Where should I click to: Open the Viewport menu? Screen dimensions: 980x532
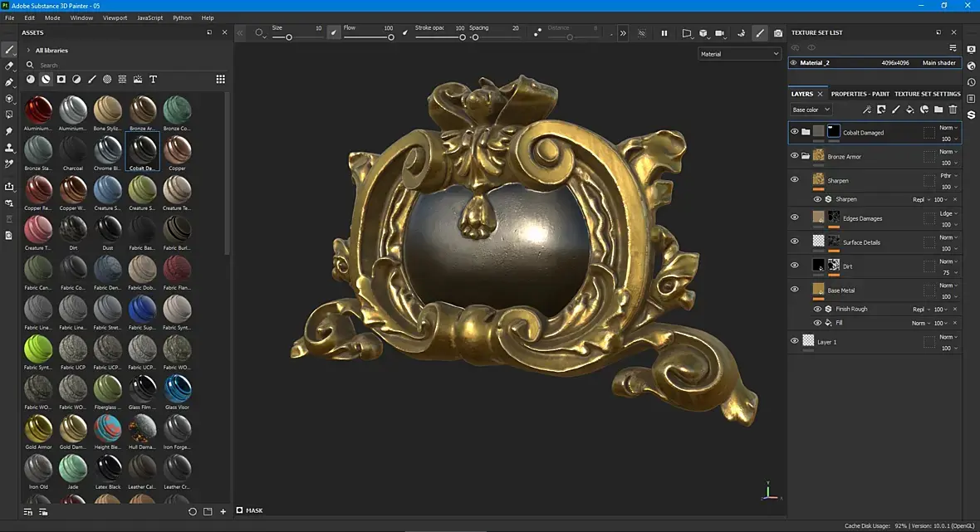[115, 17]
